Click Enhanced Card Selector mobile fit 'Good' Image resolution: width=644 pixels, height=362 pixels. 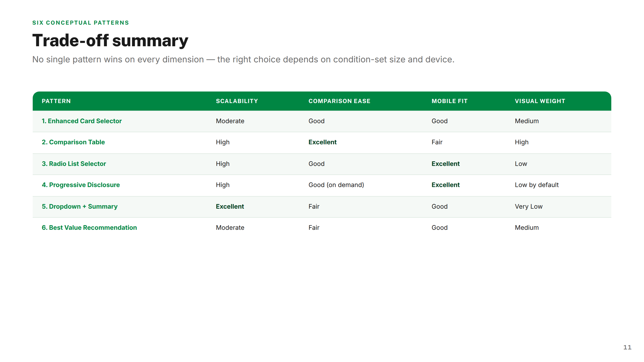[x=439, y=121]
